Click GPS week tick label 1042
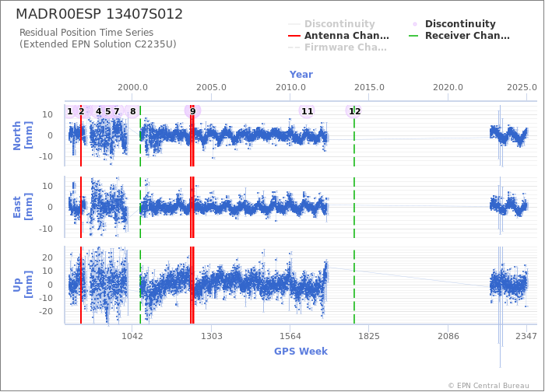This screenshot has height=392, width=545. pos(132,336)
